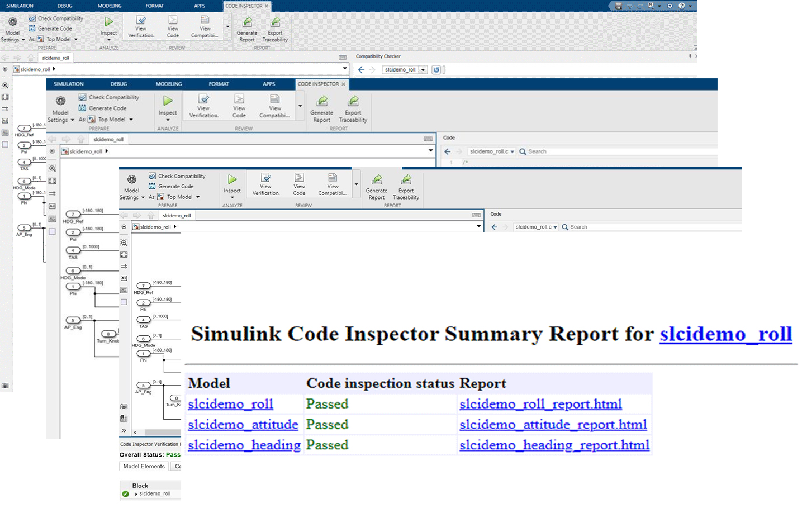Open slcidemo_roll.c file dropdown in front window

tap(555, 227)
